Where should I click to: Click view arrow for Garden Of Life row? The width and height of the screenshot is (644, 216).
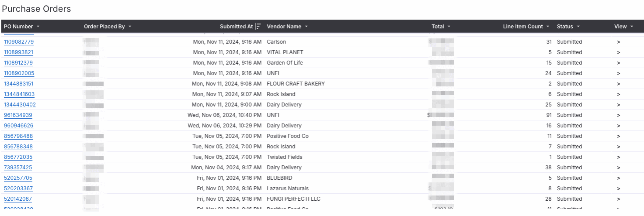(618, 63)
